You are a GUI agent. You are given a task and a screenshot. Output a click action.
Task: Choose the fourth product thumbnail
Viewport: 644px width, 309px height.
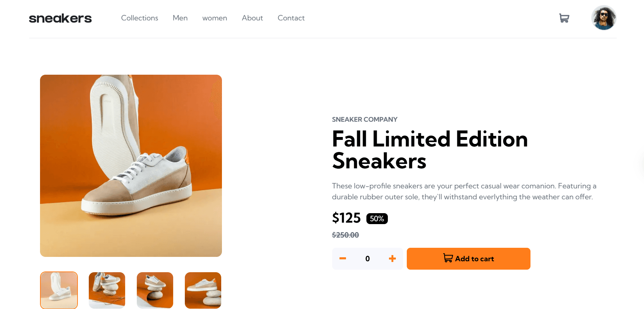tap(203, 290)
